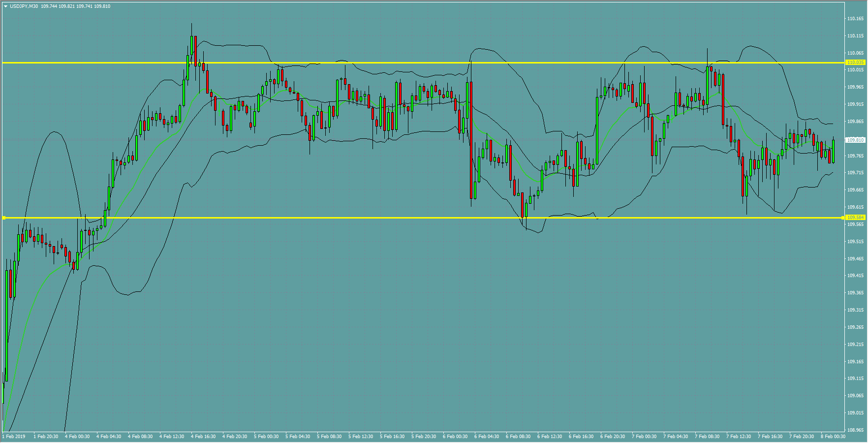
Task: Click the yellow 110.035 price tag
Action: pyautogui.click(x=855, y=63)
